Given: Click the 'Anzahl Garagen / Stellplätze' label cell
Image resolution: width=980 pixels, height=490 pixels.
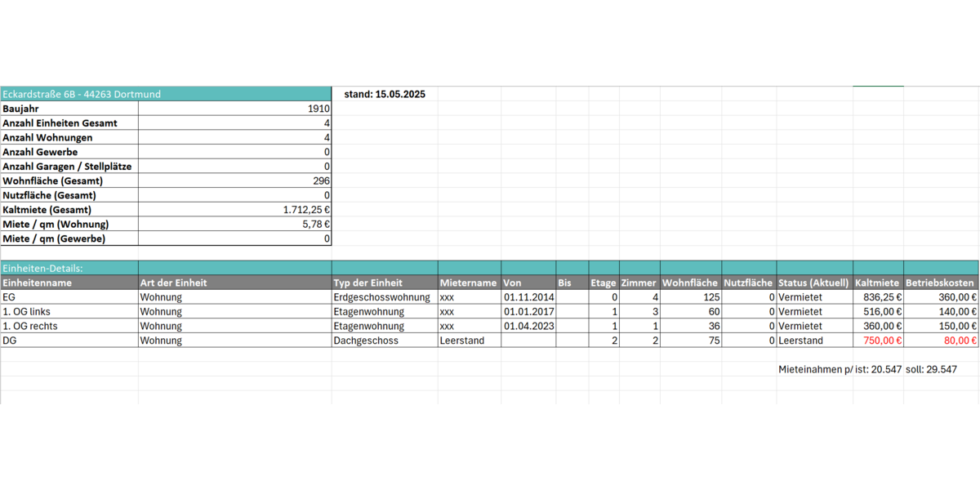Looking at the screenshot, I should [68, 167].
